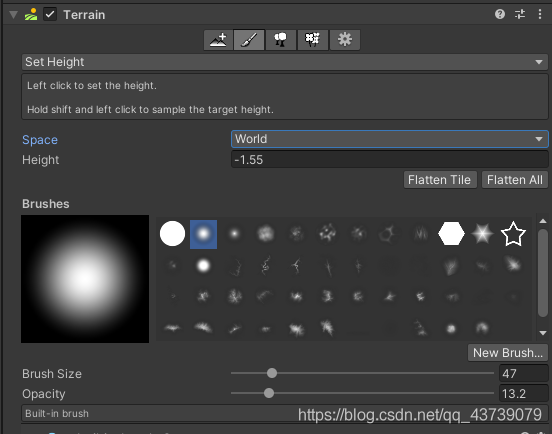
Task: Click the Brush Size slider handle
Action: click(x=272, y=373)
